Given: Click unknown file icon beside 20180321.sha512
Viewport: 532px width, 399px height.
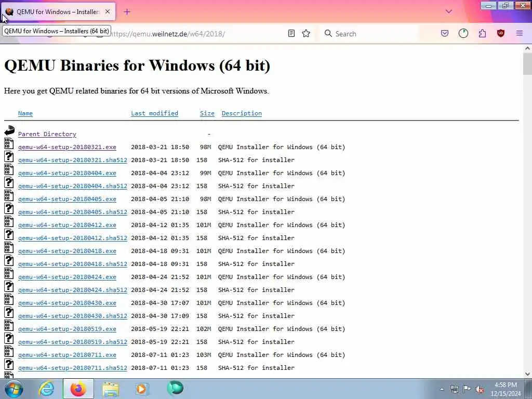Looking at the screenshot, I should tap(9, 156).
